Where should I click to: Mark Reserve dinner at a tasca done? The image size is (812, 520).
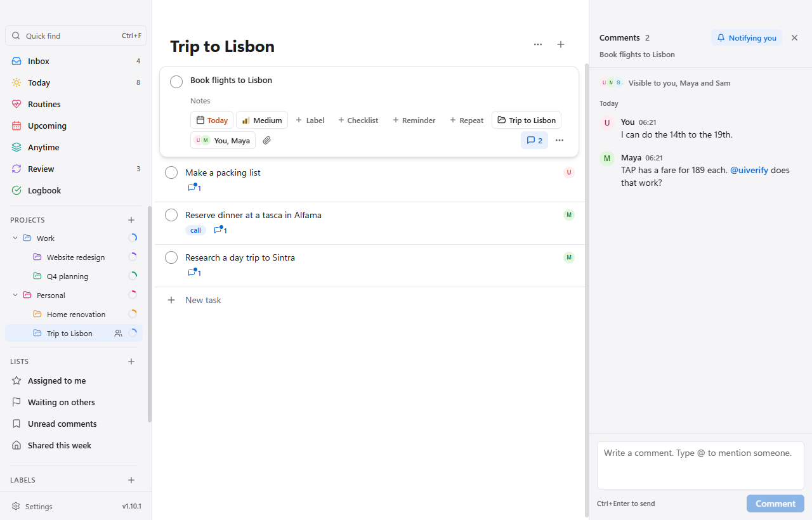(171, 215)
